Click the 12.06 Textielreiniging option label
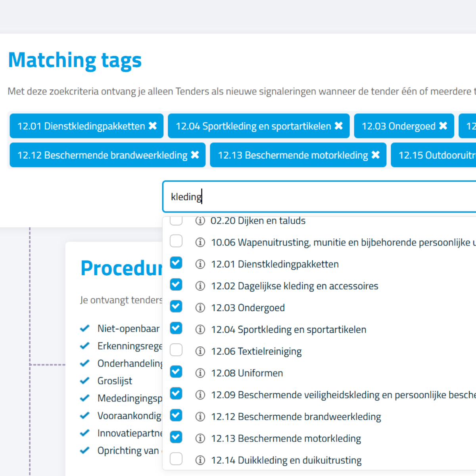 [256, 351]
